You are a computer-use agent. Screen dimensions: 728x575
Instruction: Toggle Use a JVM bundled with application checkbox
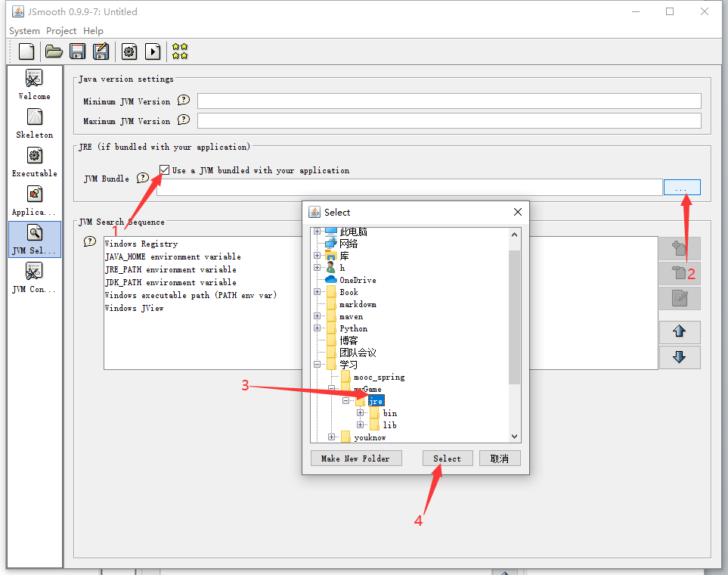164,169
